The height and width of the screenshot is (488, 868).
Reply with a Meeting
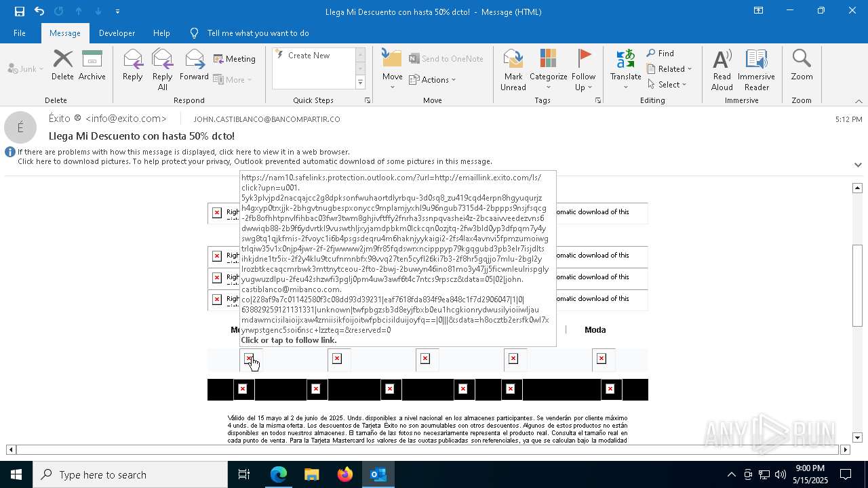[235, 59]
